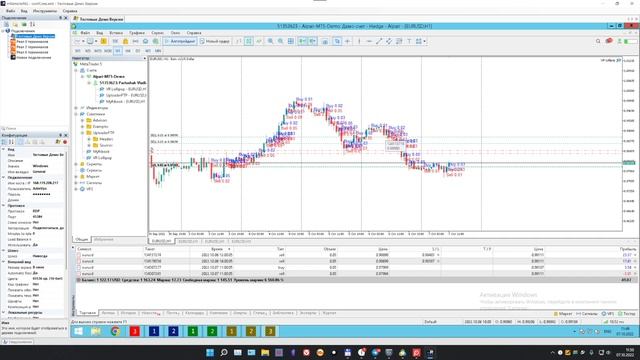Select the crosshair tool

click(x=347, y=41)
